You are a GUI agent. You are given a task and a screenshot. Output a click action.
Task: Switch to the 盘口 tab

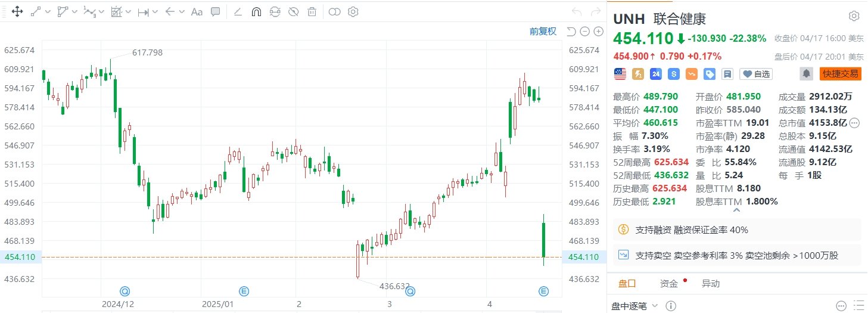click(x=627, y=284)
